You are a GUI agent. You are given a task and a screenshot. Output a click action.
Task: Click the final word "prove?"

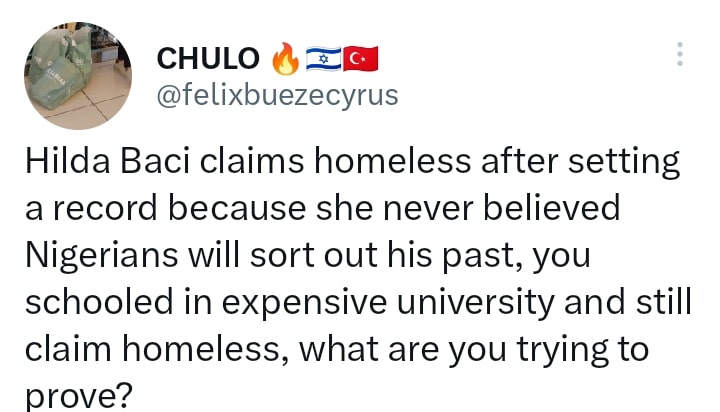point(79,396)
